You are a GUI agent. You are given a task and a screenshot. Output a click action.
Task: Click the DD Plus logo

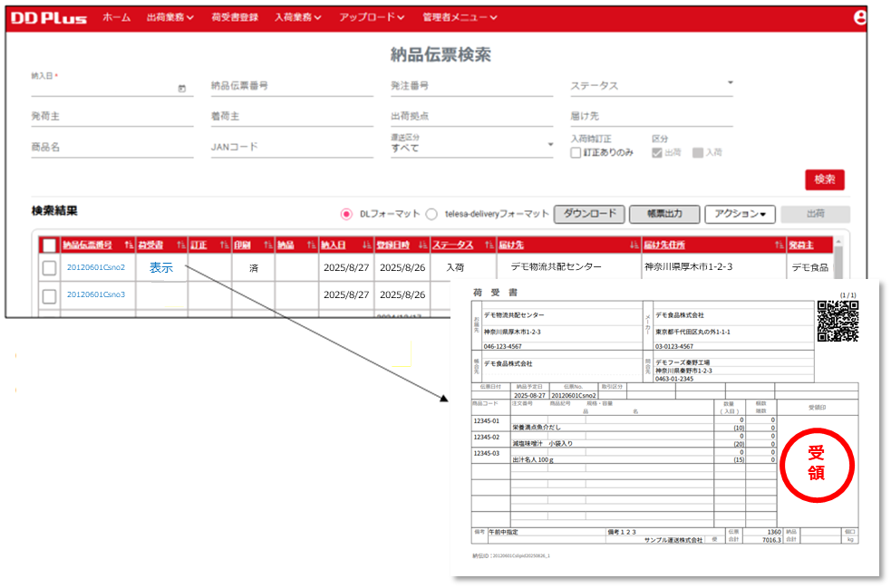[x=50, y=17]
